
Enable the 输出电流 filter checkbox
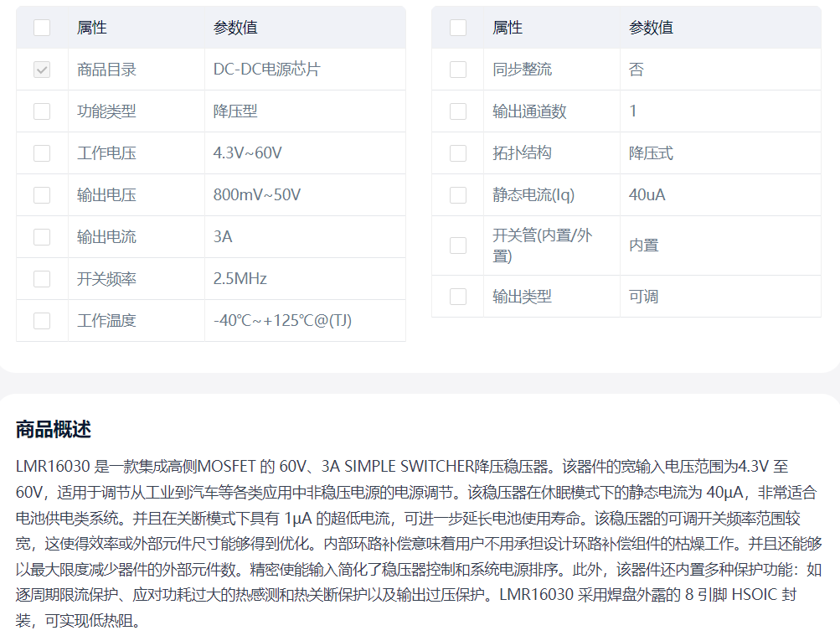point(42,237)
